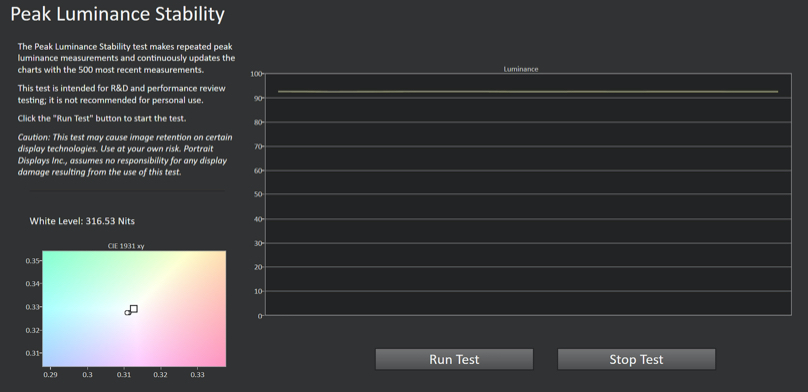Click the 50 gridline label on luminance axis

tap(258, 194)
